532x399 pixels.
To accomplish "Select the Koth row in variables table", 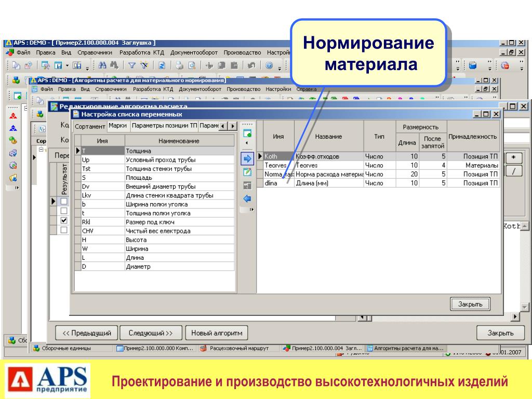I will [378, 156].
